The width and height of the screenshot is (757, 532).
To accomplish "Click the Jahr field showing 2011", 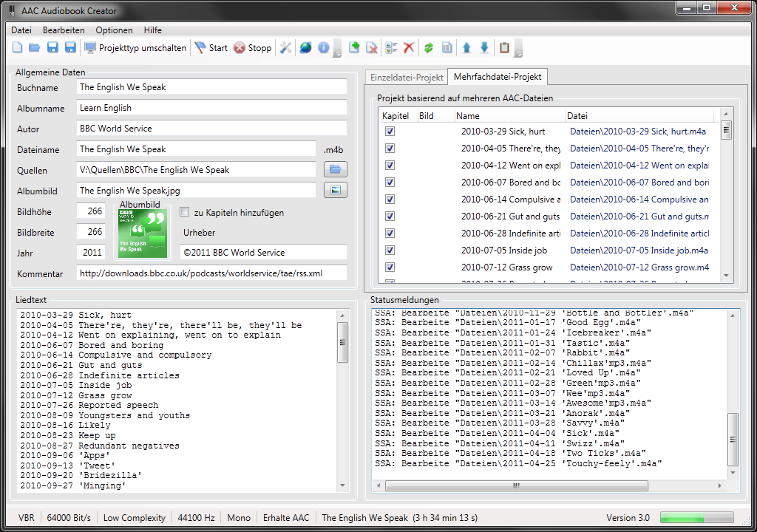I will [91, 253].
